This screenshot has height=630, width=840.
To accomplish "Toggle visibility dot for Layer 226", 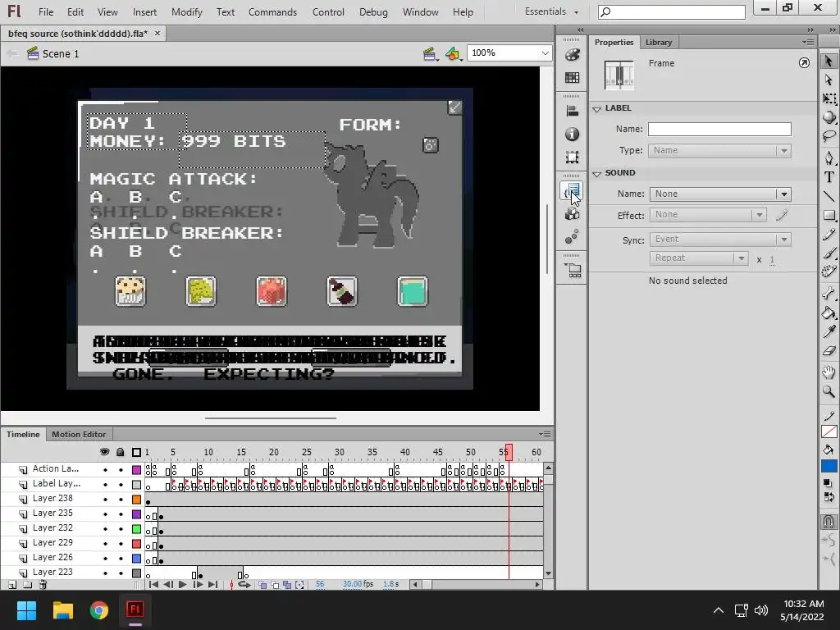I will click(x=105, y=558).
